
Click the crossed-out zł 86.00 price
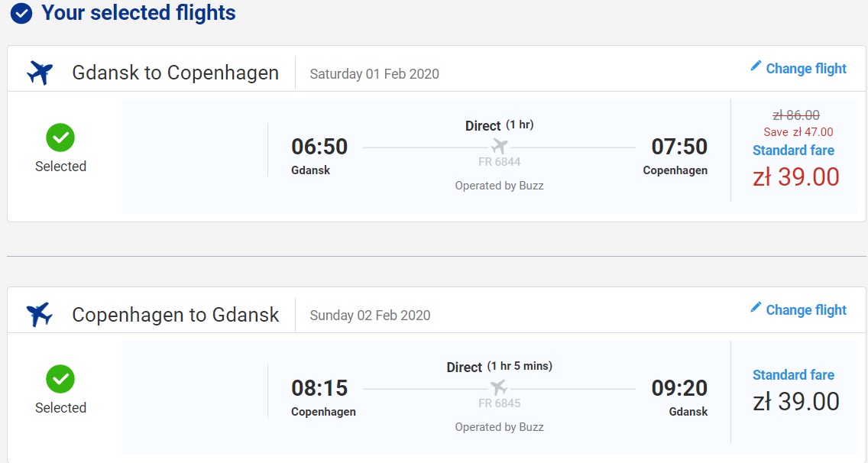(x=796, y=115)
